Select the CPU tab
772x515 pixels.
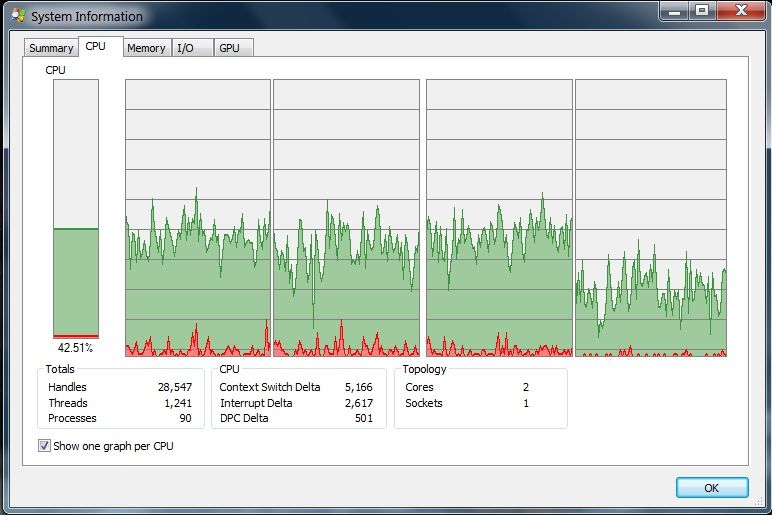100,46
